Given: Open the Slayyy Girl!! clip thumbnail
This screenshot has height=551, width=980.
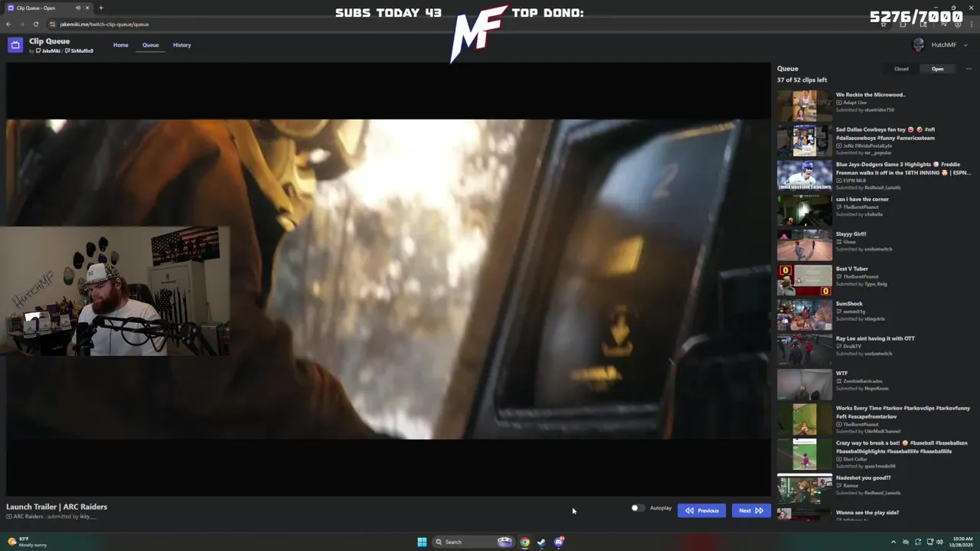Looking at the screenshot, I should pyautogui.click(x=804, y=245).
